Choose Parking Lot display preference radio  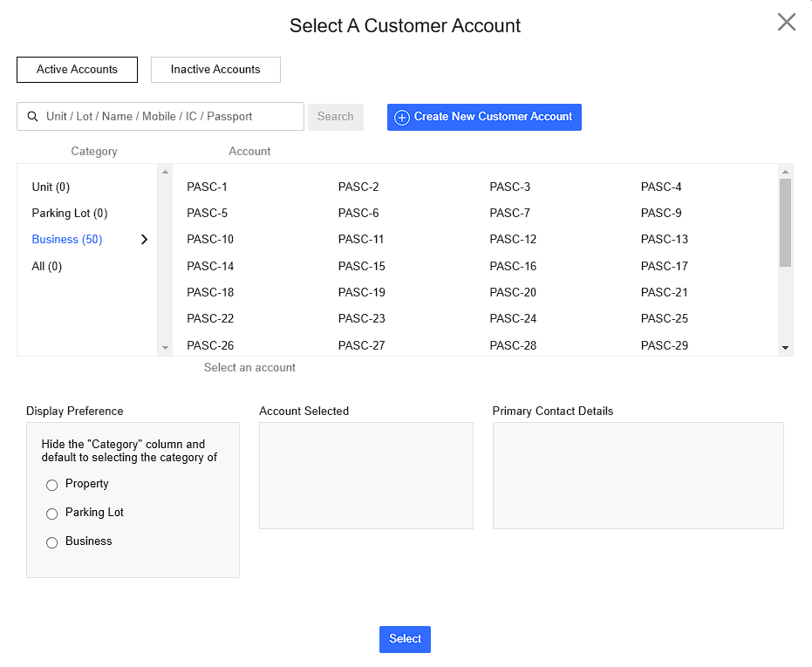[52, 514]
